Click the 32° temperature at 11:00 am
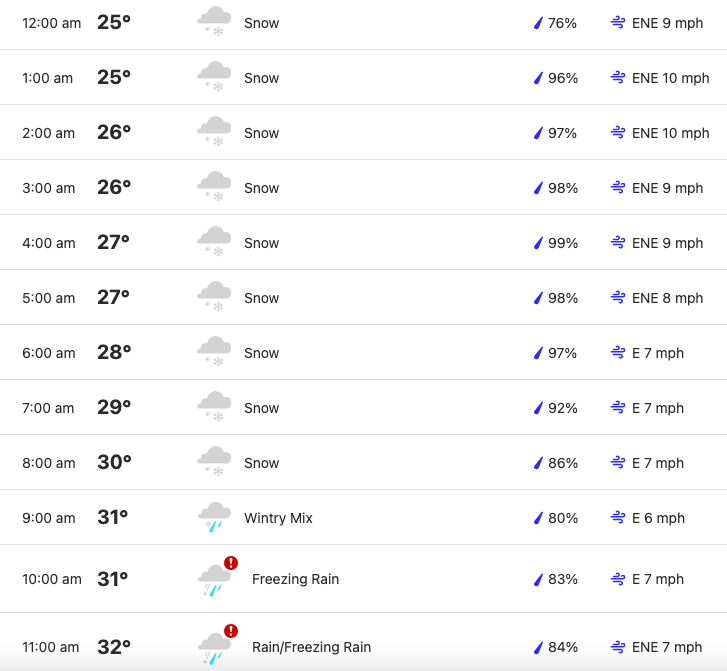The image size is (727, 671). click(x=114, y=647)
